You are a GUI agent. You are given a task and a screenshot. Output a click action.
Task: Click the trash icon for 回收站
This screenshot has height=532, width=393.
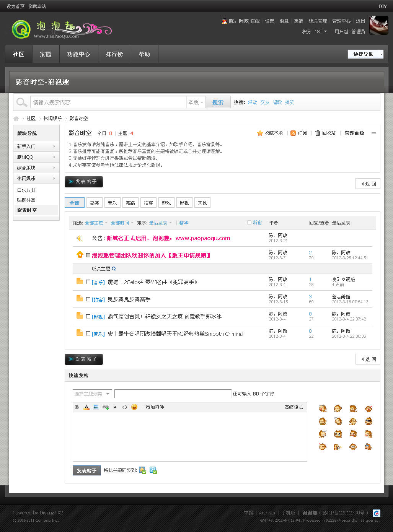click(x=318, y=133)
